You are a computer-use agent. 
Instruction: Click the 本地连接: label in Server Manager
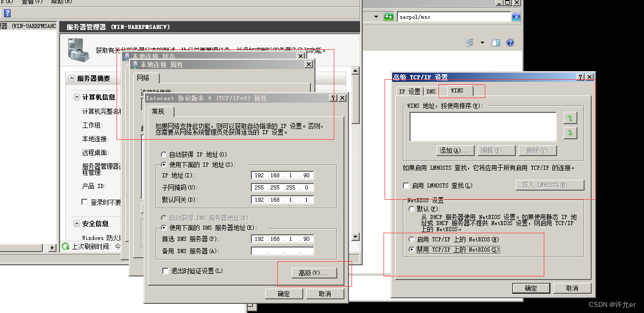click(95, 139)
